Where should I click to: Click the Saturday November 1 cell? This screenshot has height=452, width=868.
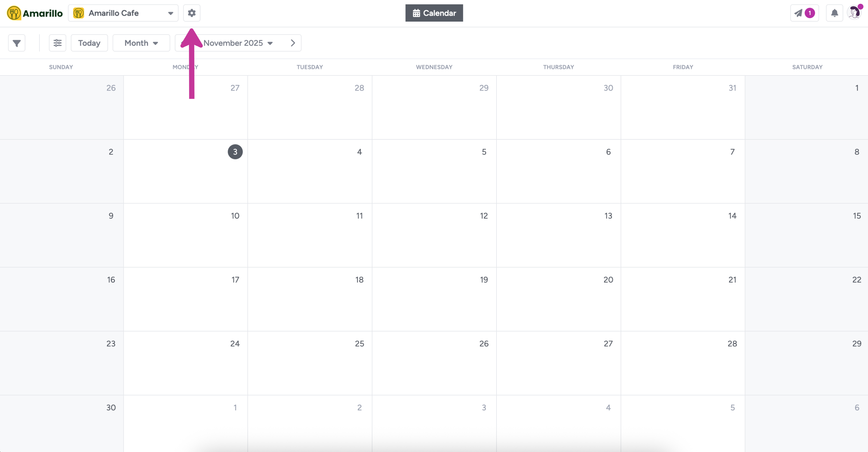(x=807, y=107)
